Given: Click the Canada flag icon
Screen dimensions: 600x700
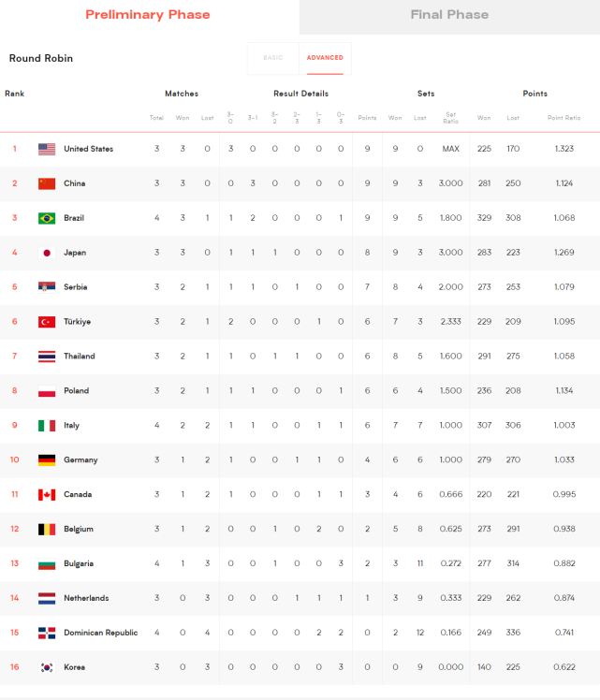Looking at the screenshot, I should click(x=47, y=494).
